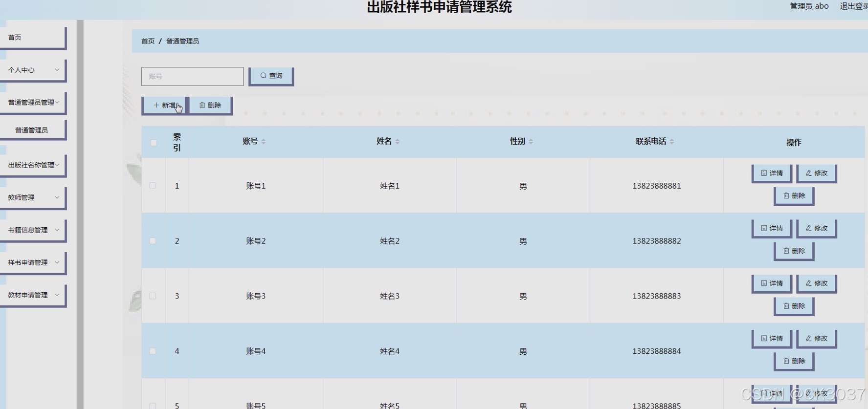This screenshot has width=868, height=409.
Task: Check the checkbox for row 账号1
Action: tap(153, 186)
